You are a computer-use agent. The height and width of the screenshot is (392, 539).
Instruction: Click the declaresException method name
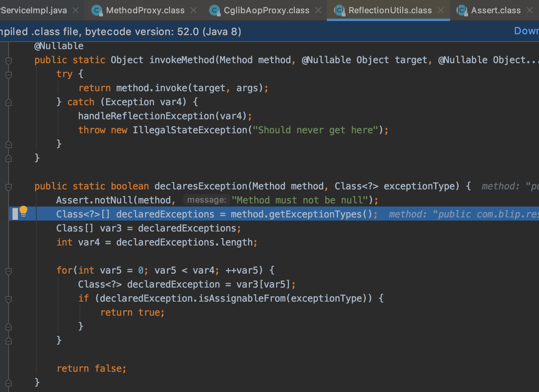click(x=201, y=186)
